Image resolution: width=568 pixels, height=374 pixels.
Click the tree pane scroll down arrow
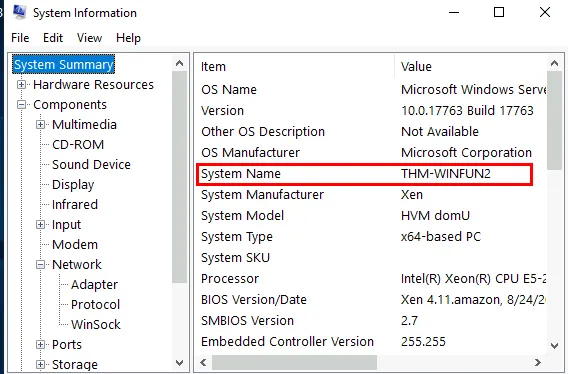pos(179,362)
